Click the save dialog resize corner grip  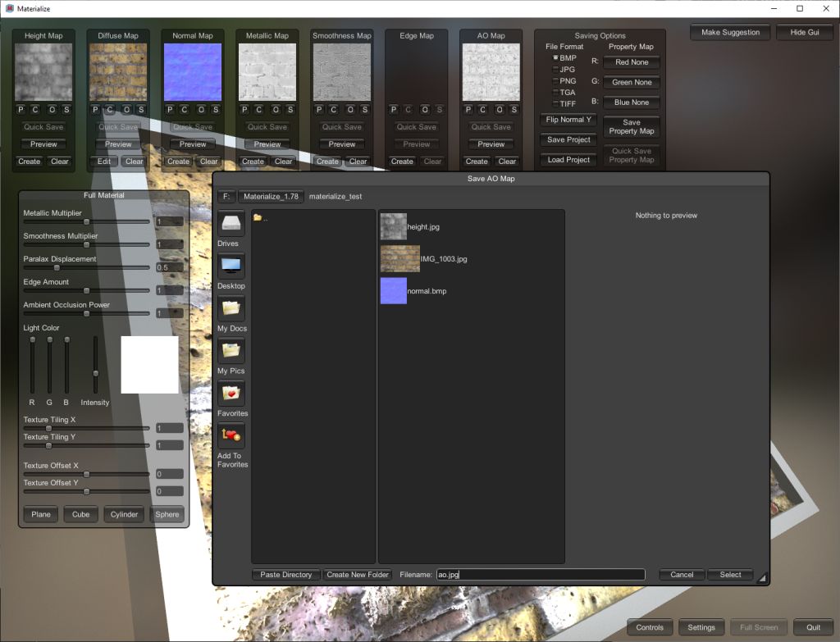[761, 577]
